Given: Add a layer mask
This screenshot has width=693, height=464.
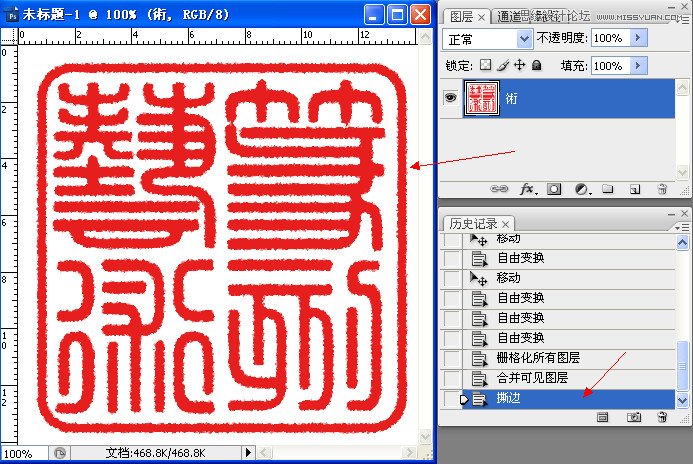Looking at the screenshot, I should click(554, 189).
